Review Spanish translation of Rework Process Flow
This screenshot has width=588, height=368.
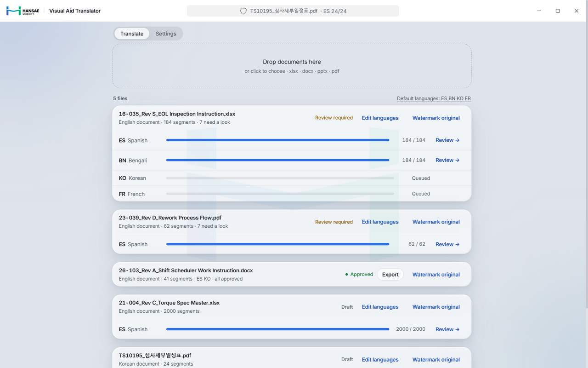coord(447,244)
